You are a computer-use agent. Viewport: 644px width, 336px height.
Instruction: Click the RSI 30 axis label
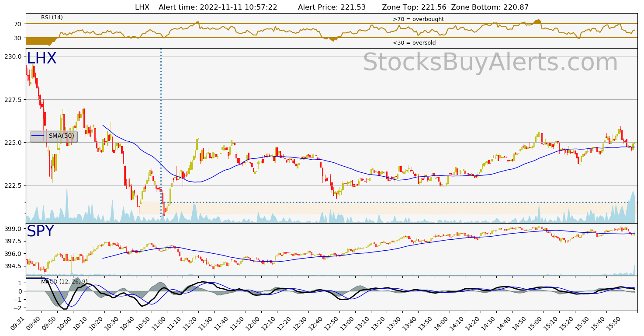pos(18,38)
